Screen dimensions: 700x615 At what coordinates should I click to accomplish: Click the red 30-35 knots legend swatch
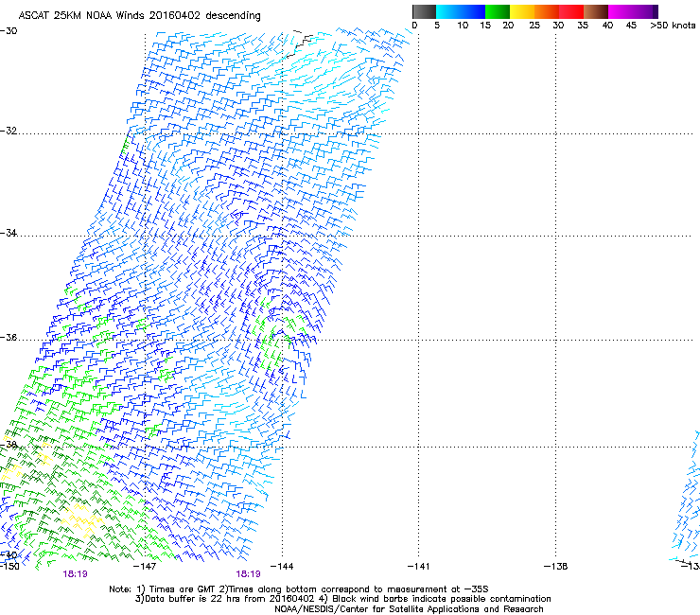pos(571,11)
